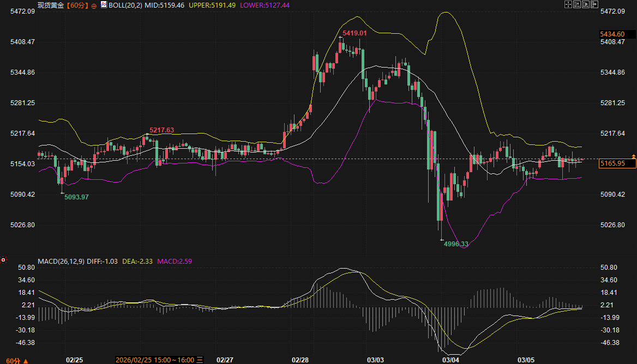Screen dimensions: 637x364
Task: Click the 现货黄金 instrument title
Action: pos(51,5)
